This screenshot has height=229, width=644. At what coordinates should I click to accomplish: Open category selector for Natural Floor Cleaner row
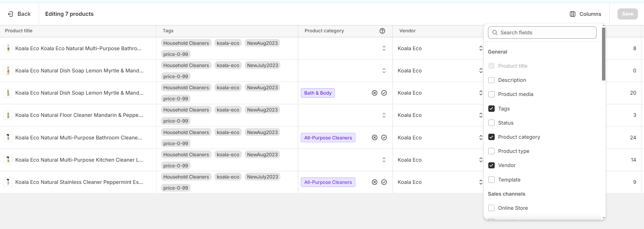(384, 115)
